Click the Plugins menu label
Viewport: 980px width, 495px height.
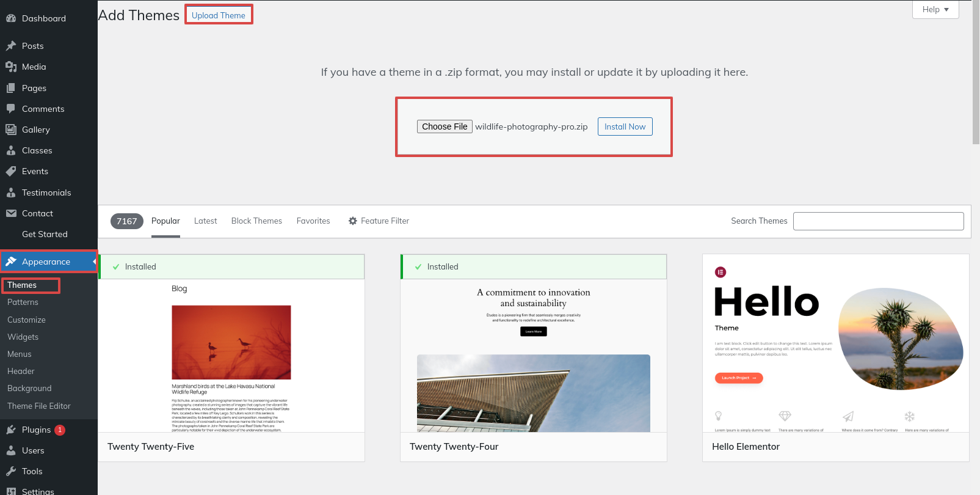pos(36,430)
